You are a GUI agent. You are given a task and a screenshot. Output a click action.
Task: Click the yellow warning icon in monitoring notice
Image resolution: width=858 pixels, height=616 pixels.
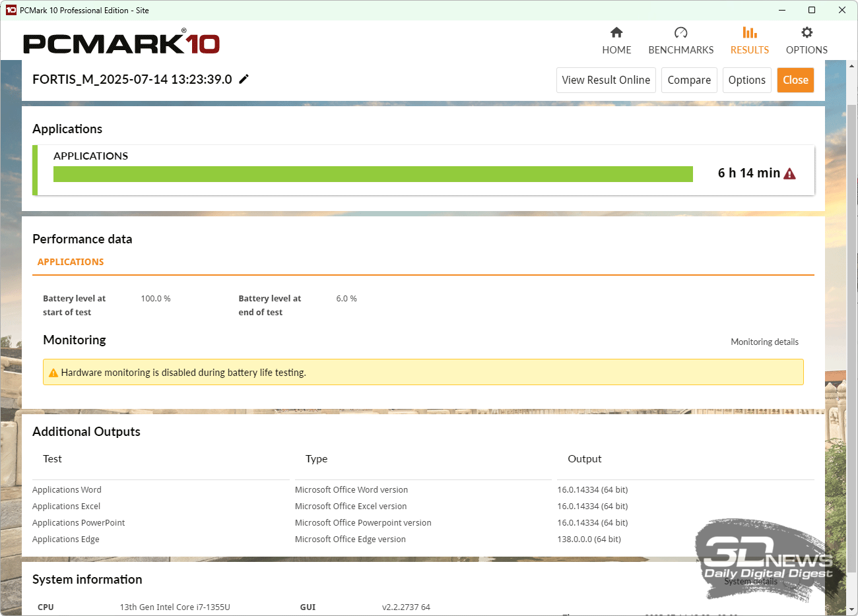pyautogui.click(x=53, y=373)
